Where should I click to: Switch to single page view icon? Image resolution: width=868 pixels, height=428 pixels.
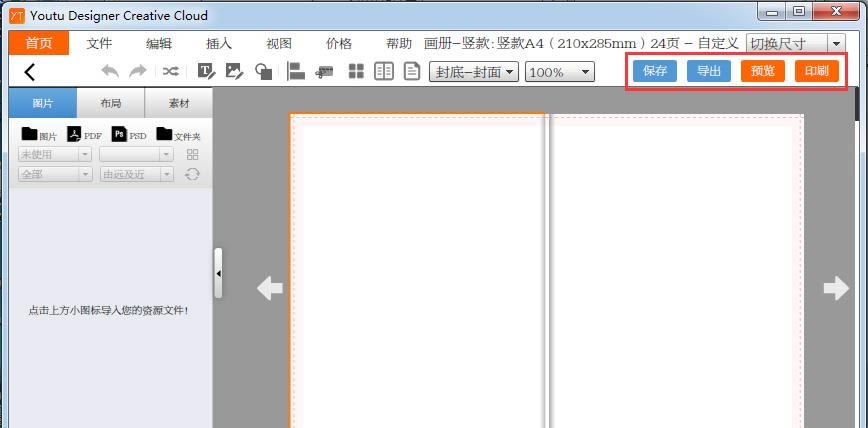[411, 71]
